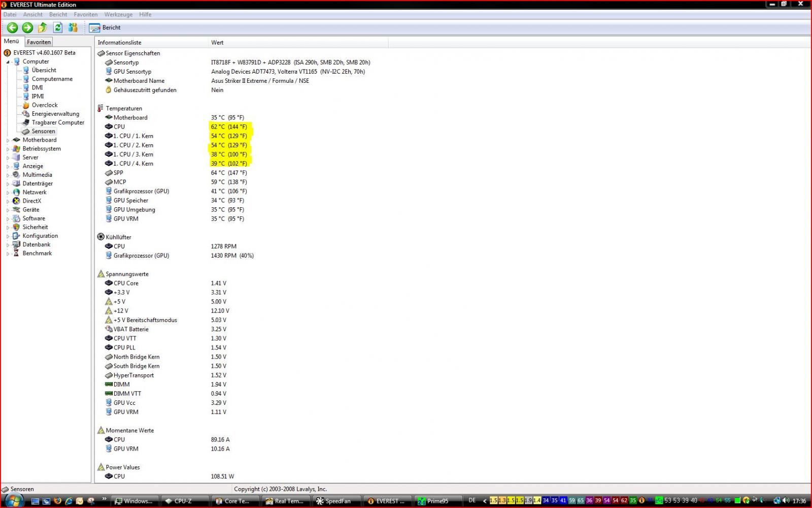Click the Informationsliste column header
The width and height of the screenshot is (812, 508).
click(x=151, y=43)
